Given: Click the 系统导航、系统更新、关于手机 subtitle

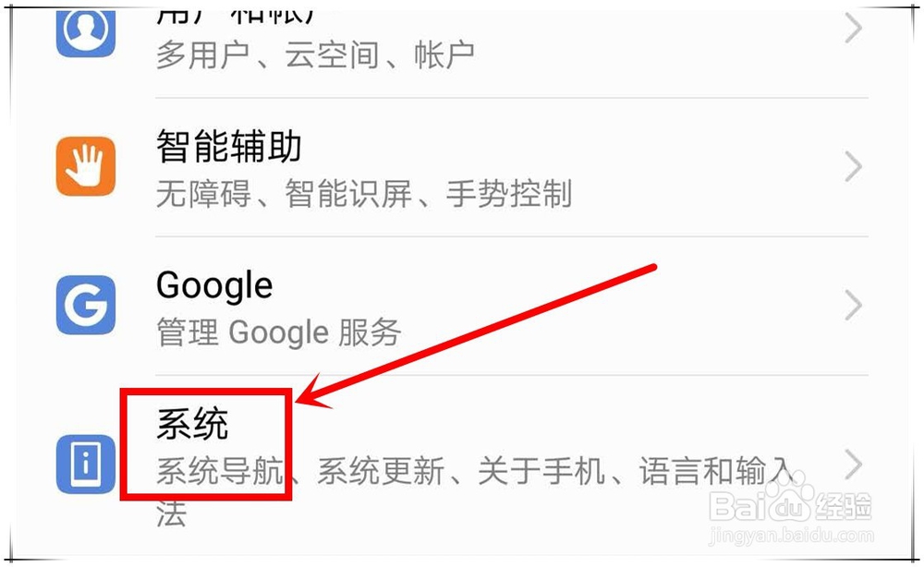Looking at the screenshot, I should tap(381, 471).
